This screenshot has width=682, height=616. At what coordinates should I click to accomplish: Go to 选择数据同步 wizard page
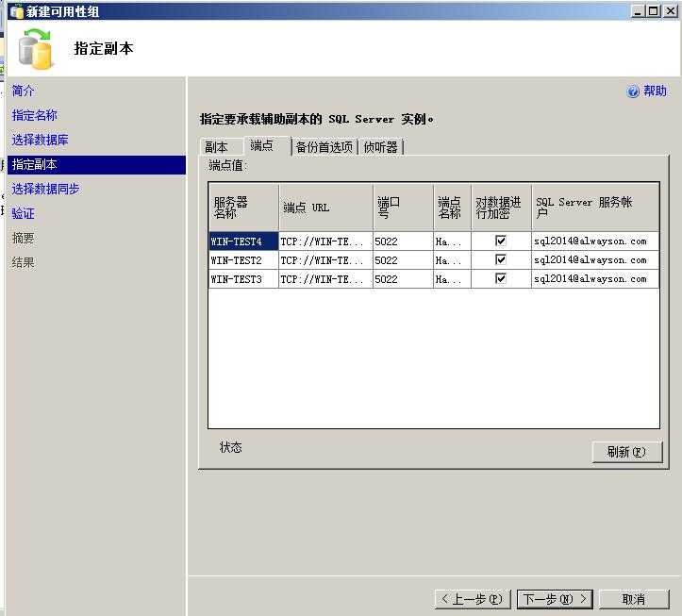(x=45, y=190)
